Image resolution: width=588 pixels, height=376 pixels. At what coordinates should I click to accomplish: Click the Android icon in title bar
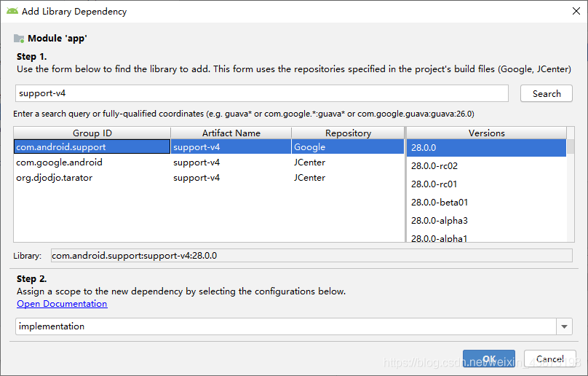pyautogui.click(x=12, y=11)
